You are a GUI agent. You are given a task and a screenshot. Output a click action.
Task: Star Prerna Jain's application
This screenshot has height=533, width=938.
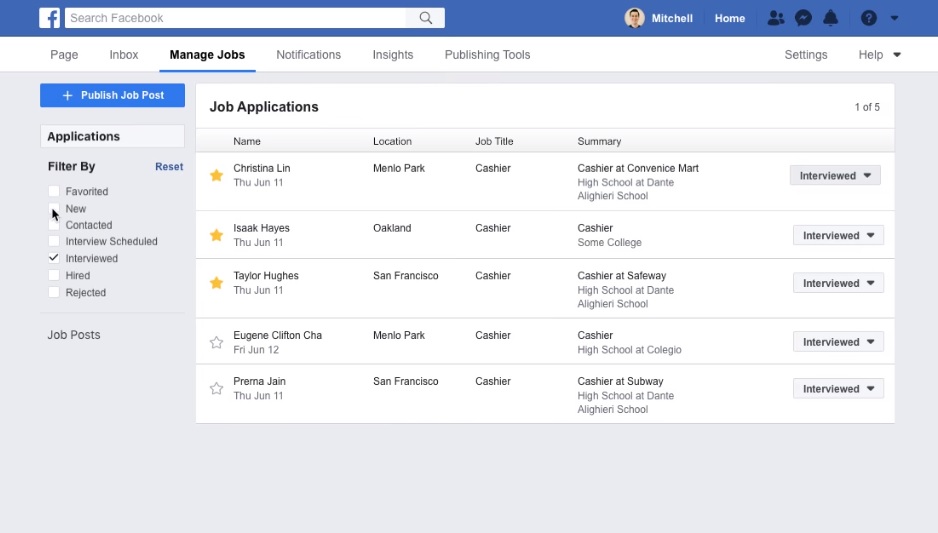[216, 389]
